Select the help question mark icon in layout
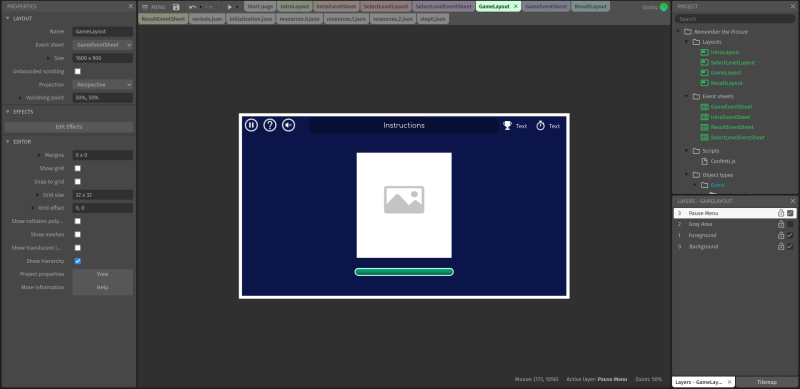The image size is (800, 389). tap(270, 125)
